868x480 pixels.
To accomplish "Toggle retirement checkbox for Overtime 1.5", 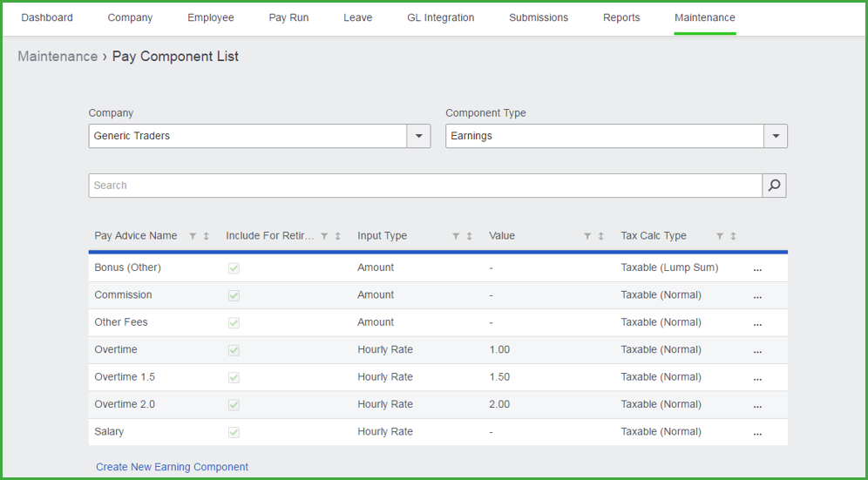I will click(234, 377).
